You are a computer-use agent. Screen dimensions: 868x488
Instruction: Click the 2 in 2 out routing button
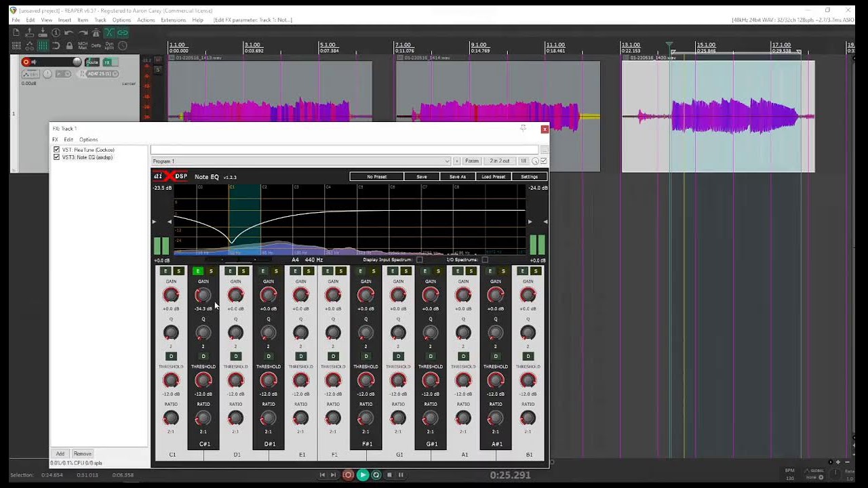[x=500, y=161]
